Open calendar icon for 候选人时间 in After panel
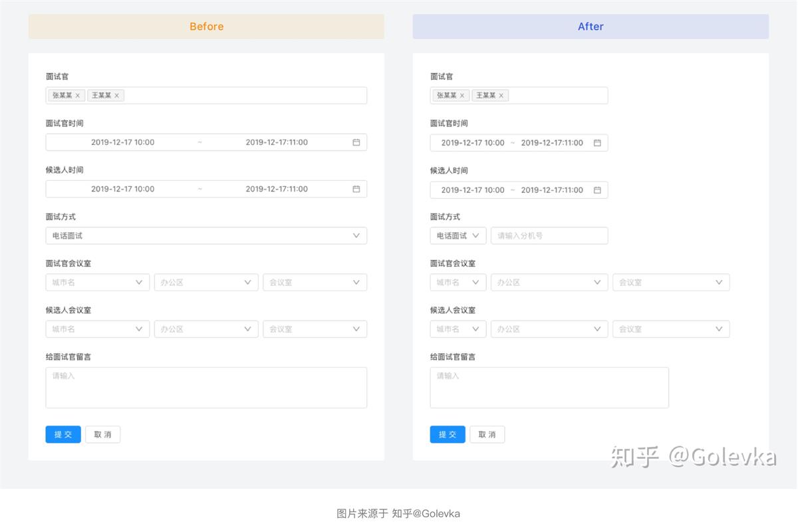 [x=597, y=190]
